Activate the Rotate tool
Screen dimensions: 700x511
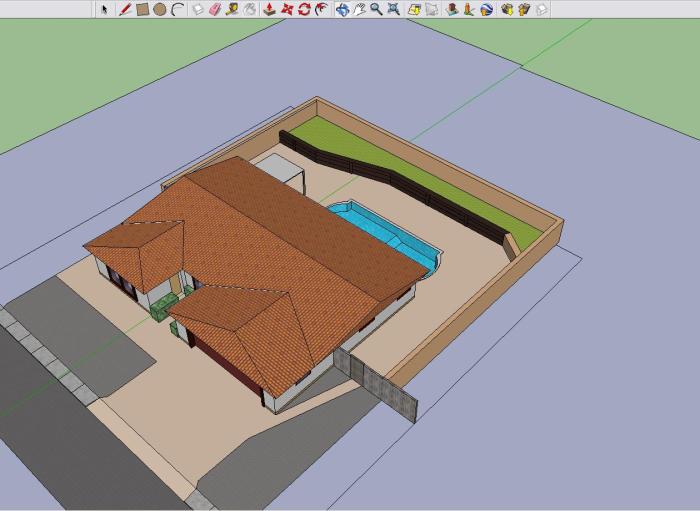pos(303,9)
